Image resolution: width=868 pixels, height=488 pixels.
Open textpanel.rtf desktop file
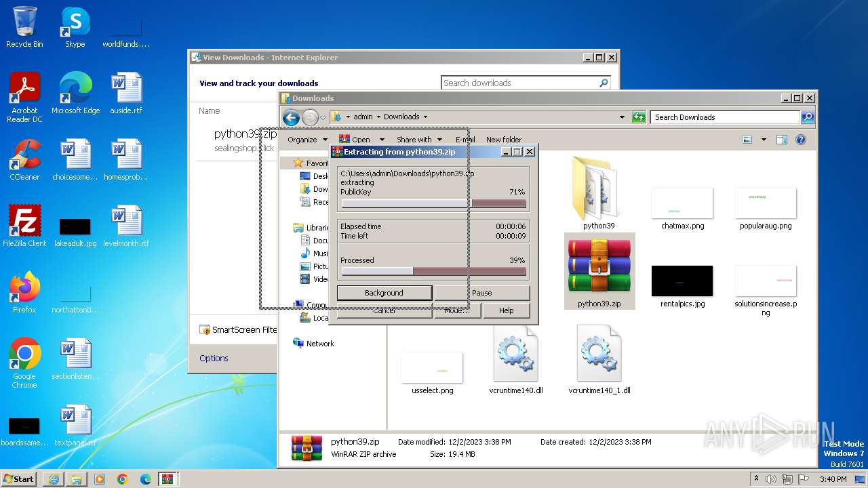coord(75,425)
